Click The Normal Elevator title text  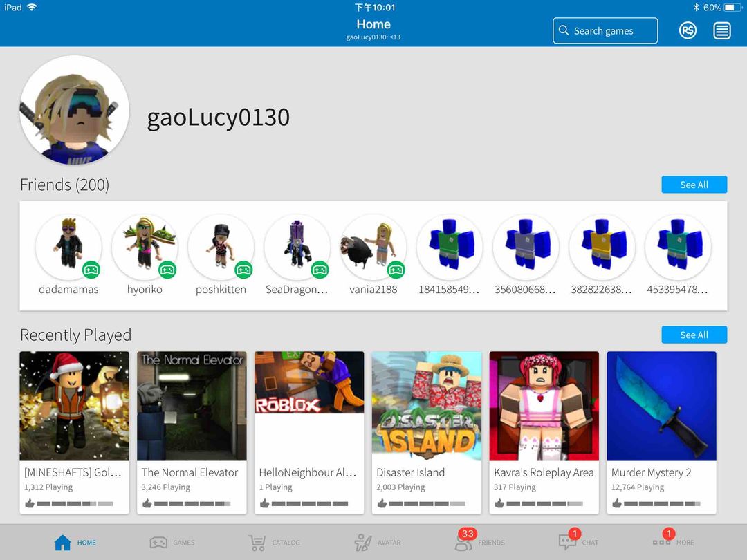point(190,472)
